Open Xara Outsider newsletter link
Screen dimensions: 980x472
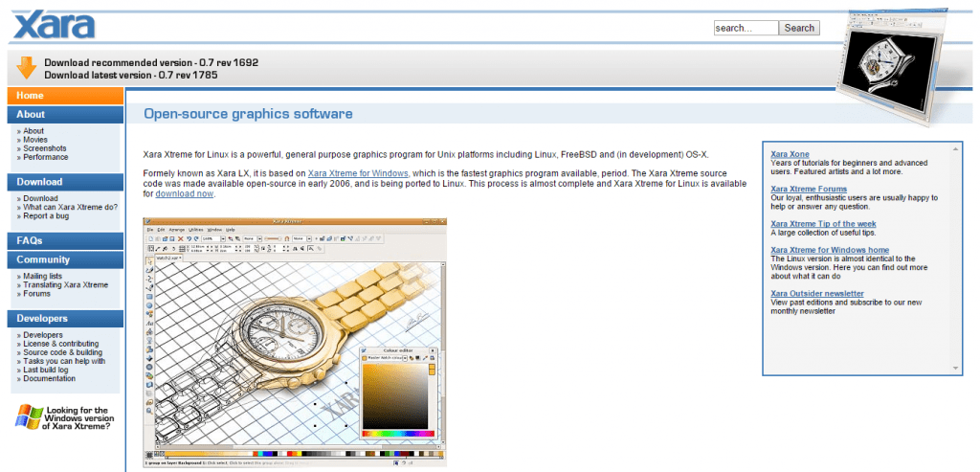click(817, 294)
